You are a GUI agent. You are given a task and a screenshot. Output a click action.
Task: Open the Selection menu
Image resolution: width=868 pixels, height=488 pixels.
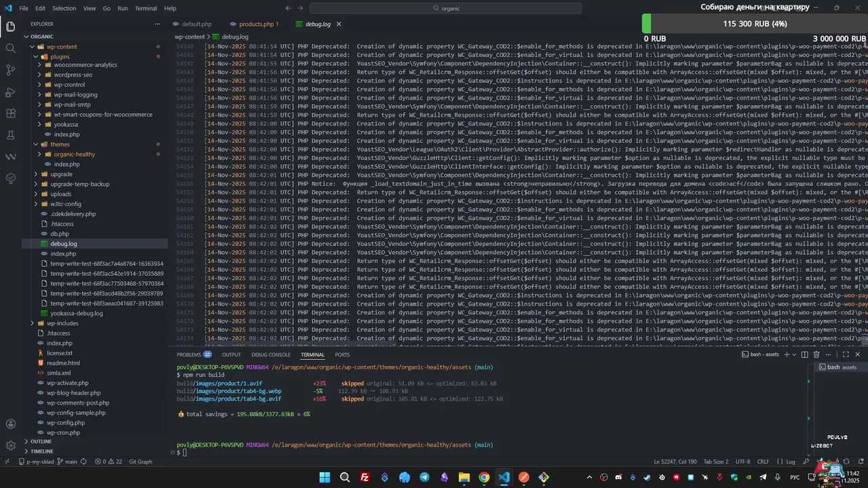(64, 8)
